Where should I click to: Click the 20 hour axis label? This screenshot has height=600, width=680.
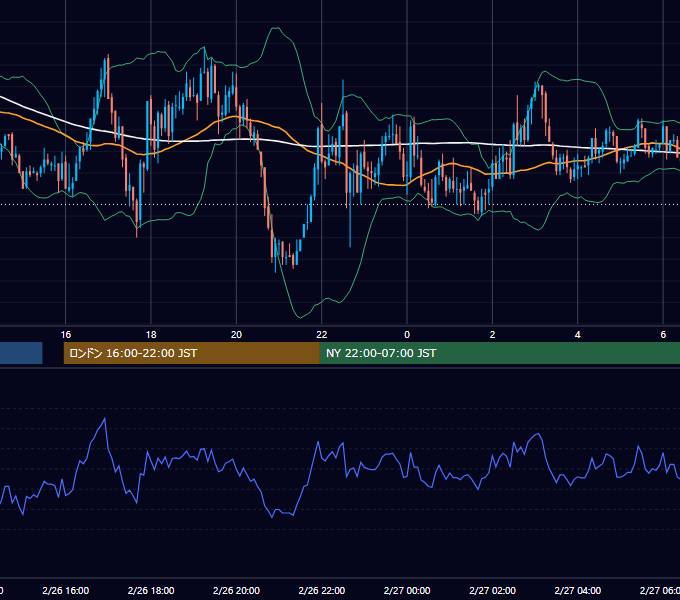(236, 335)
